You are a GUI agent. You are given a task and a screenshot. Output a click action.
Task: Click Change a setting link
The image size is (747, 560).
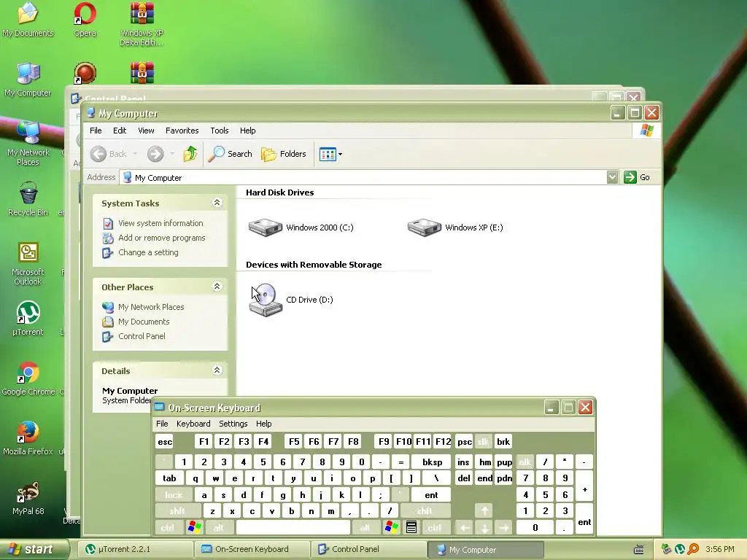(148, 252)
